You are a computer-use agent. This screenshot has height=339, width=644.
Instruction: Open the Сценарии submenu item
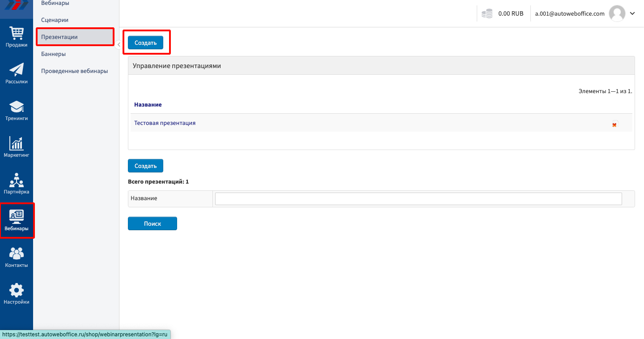pyautogui.click(x=55, y=20)
